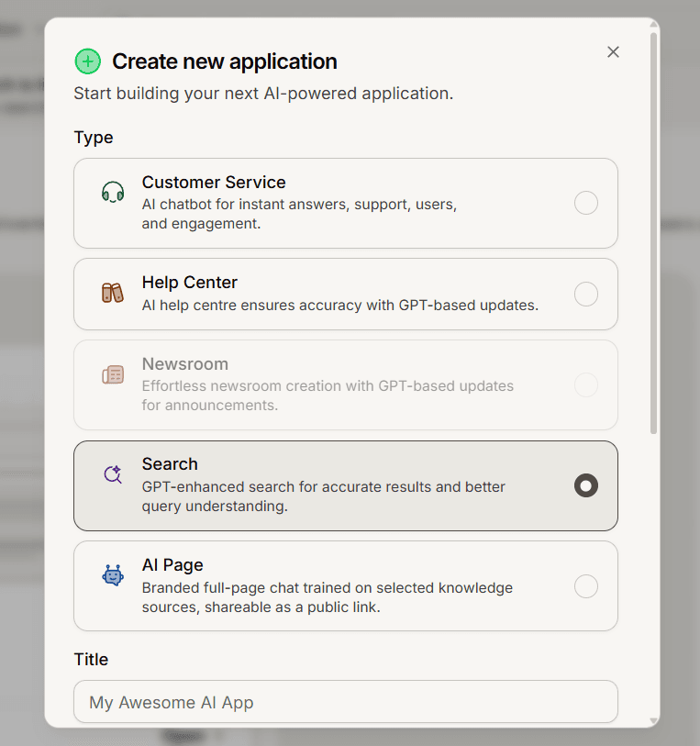
Task: Select the AI Page radio button
Action: [x=586, y=586]
